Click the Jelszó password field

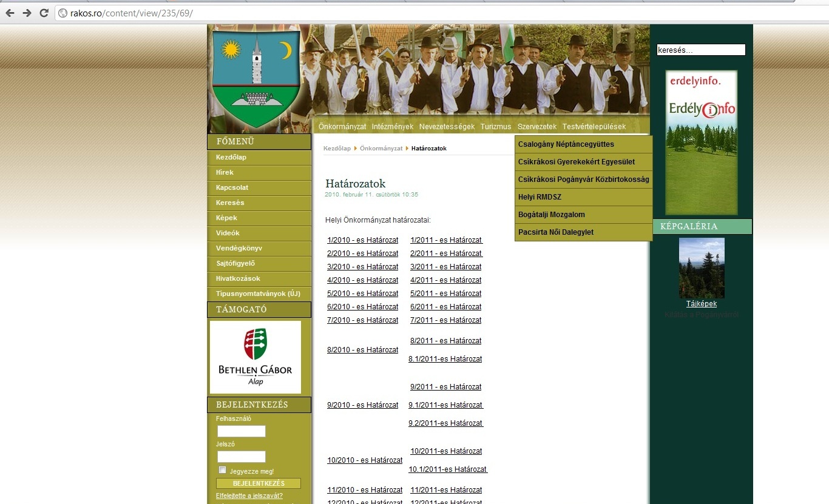[x=242, y=457]
